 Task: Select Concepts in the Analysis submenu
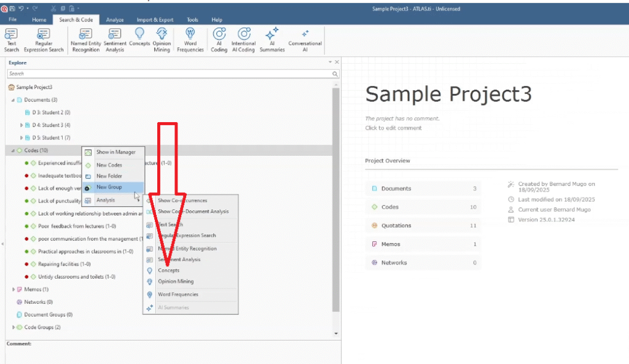[168, 271]
